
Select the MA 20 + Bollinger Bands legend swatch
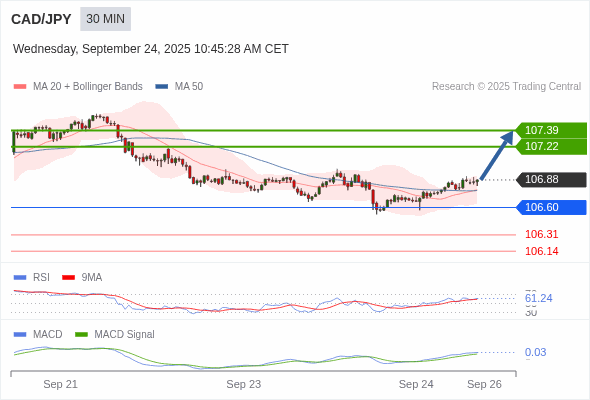pos(20,87)
